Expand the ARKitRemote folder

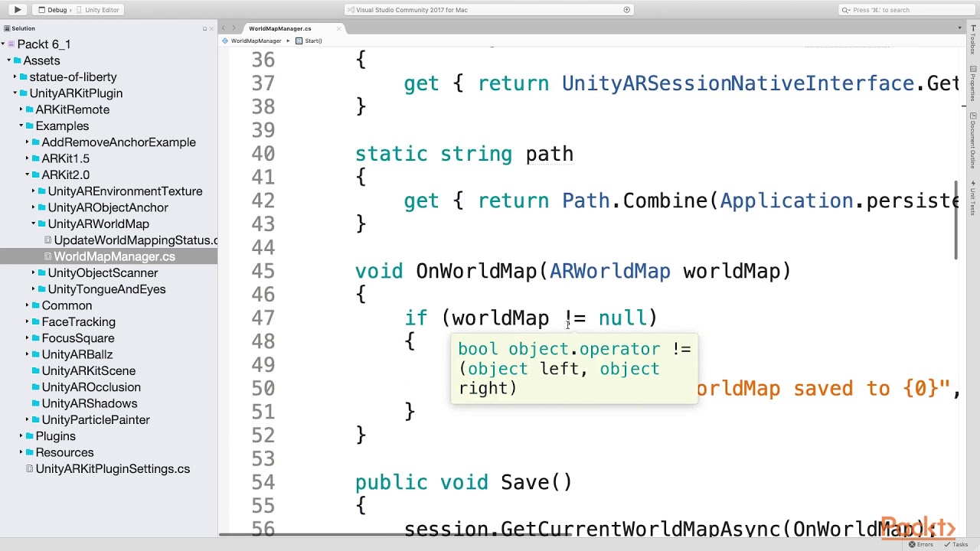(21, 109)
